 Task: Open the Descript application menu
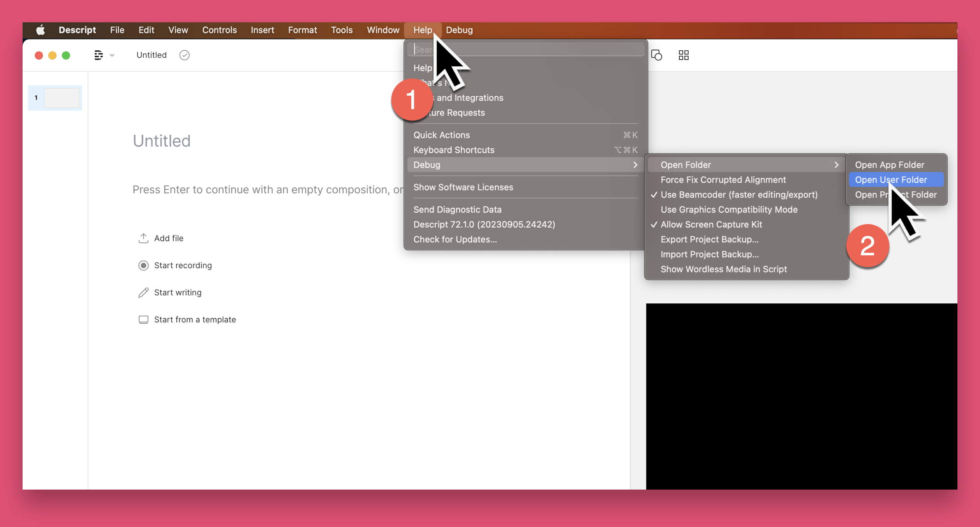point(77,30)
